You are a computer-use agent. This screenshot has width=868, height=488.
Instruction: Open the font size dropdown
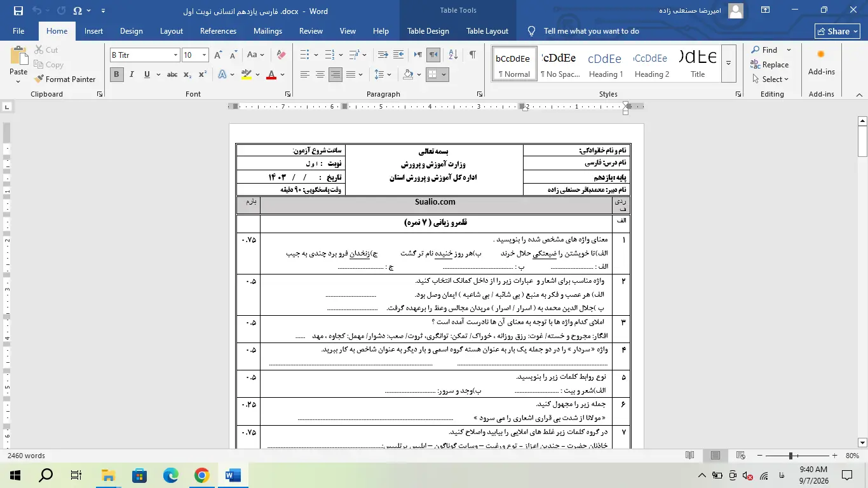click(x=204, y=55)
